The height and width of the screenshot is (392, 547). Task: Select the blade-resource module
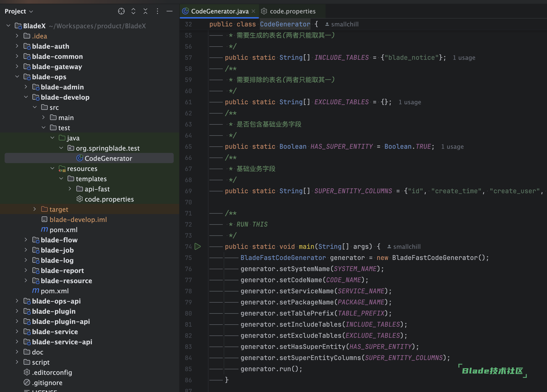coord(62,281)
